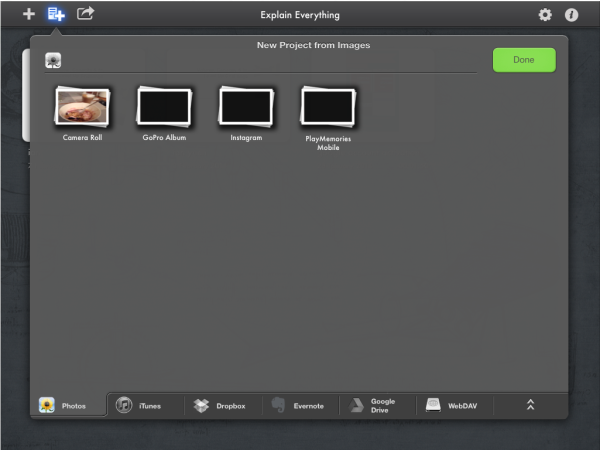Click the PlayMemories Mobile label
The width and height of the screenshot is (600, 450).
pyautogui.click(x=328, y=143)
